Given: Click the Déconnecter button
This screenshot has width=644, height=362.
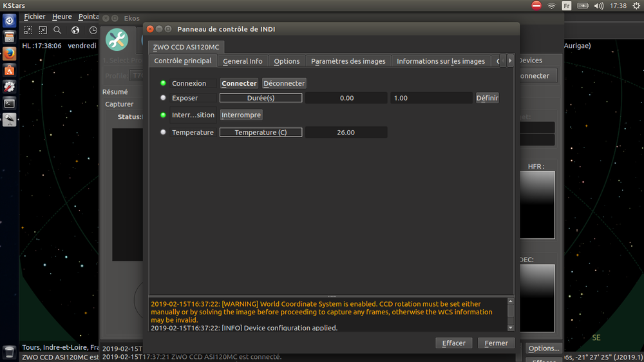Looking at the screenshot, I should 284,83.
